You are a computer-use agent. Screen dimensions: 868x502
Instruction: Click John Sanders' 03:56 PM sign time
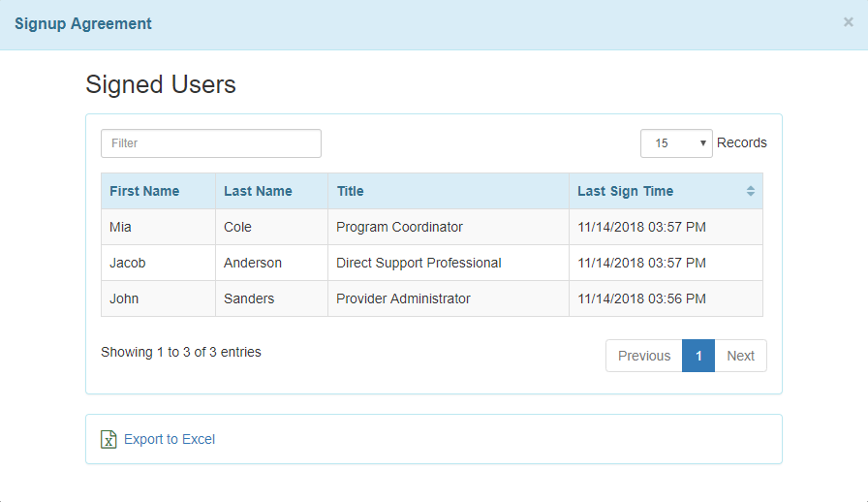coord(641,298)
